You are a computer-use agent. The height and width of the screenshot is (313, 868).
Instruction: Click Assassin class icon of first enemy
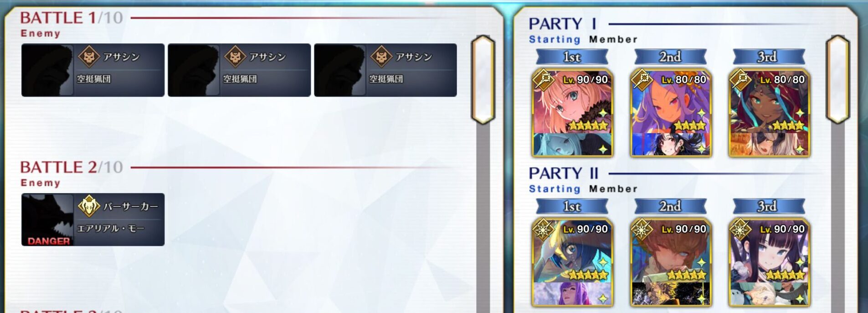pos(89,57)
